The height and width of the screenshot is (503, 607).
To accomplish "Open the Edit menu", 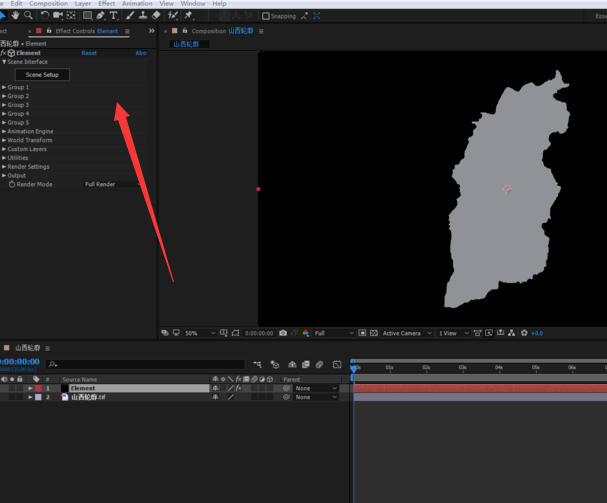I will [x=16, y=3].
